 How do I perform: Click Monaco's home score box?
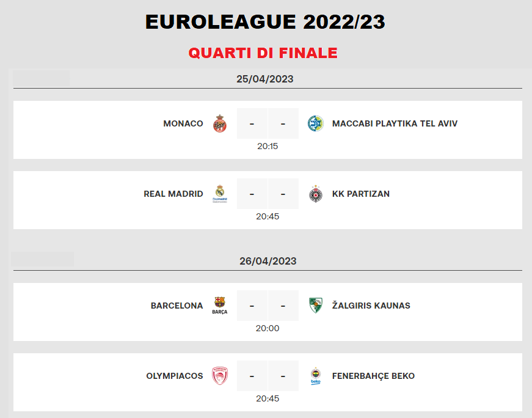pos(252,123)
